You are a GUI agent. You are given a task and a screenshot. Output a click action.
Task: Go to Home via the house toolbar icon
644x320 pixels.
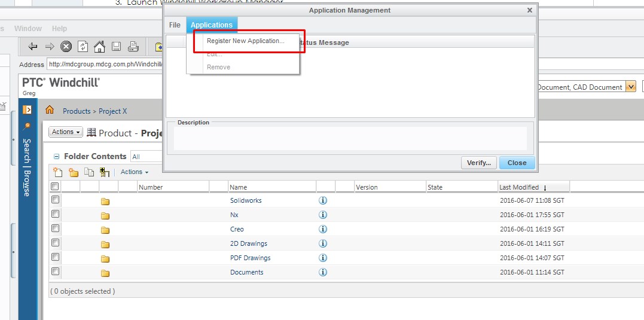(x=99, y=47)
